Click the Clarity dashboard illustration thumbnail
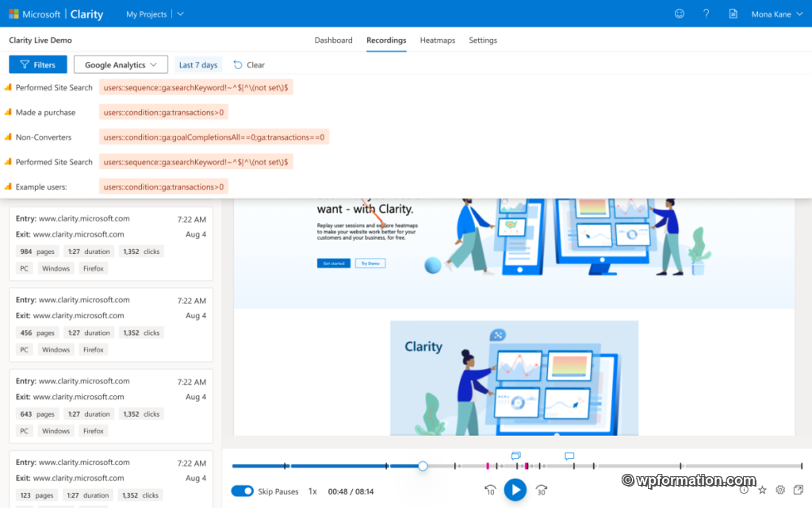 coord(514,378)
